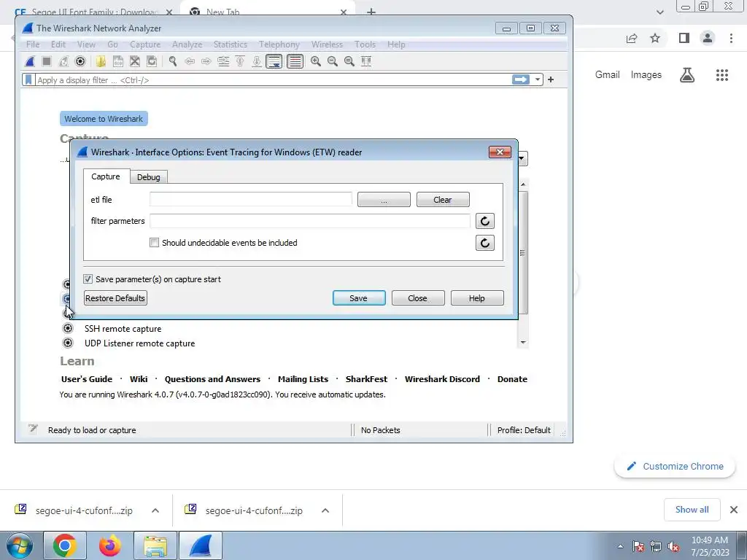747x560 pixels.
Task: Open the Statistics menu
Action: (230, 44)
